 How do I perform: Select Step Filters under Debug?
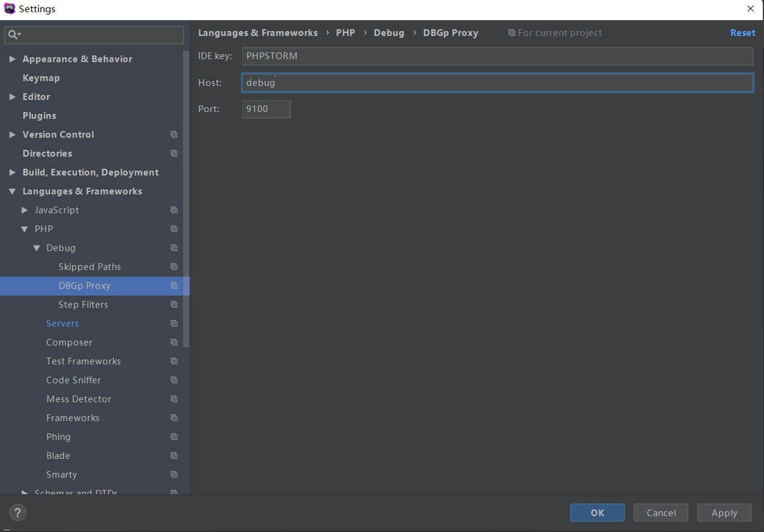pyautogui.click(x=83, y=305)
